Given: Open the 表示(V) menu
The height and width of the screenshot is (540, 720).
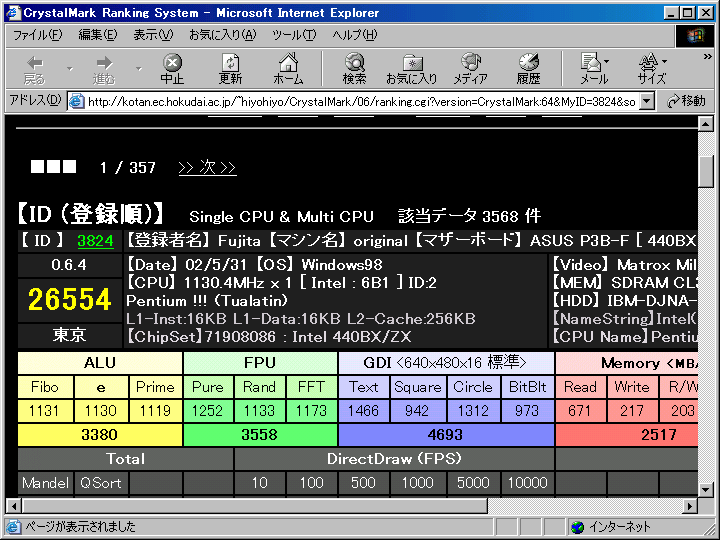Looking at the screenshot, I should tap(153, 35).
